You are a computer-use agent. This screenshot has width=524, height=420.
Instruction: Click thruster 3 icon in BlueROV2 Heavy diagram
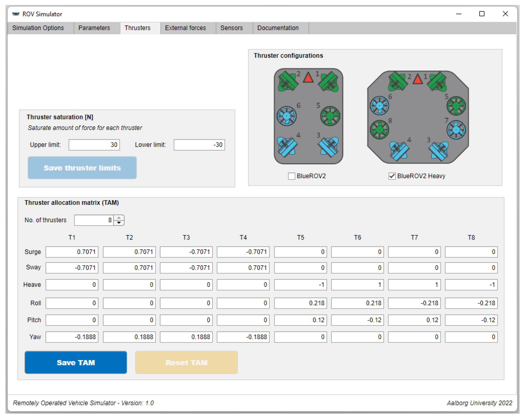[x=439, y=151]
